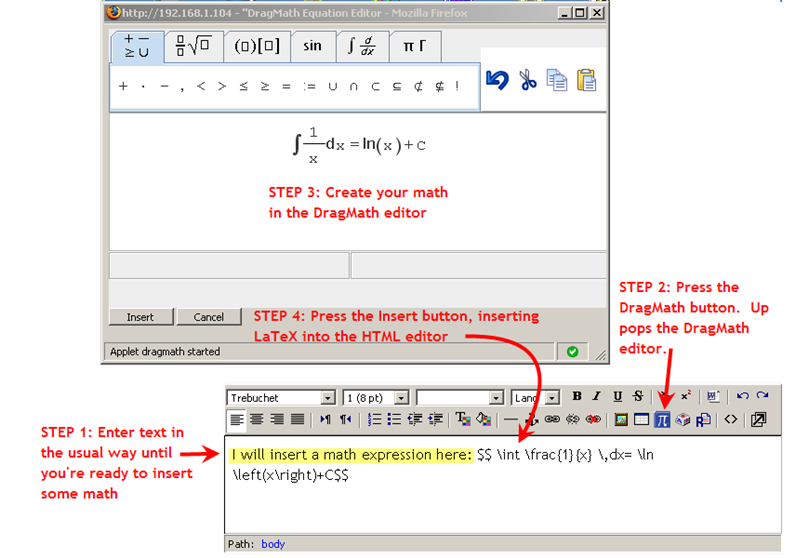Open the Trebuchet font dropdown
The height and width of the screenshot is (558, 795).
[281, 398]
